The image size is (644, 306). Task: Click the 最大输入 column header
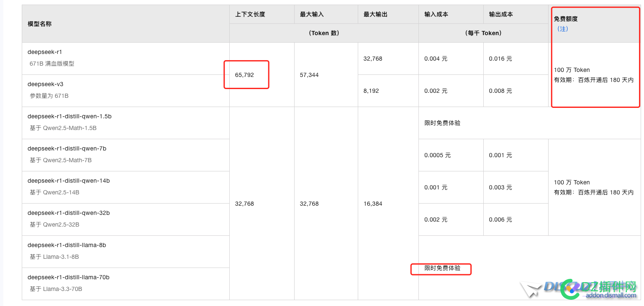click(312, 14)
